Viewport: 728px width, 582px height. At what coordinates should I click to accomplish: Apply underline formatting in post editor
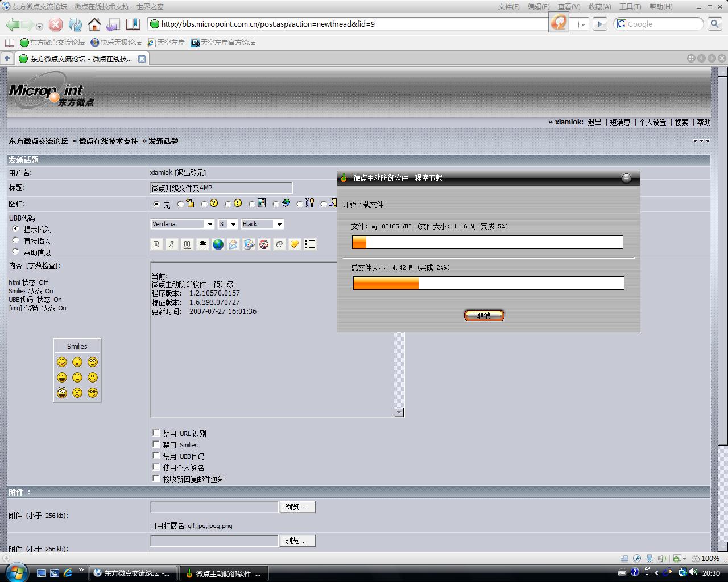187,244
